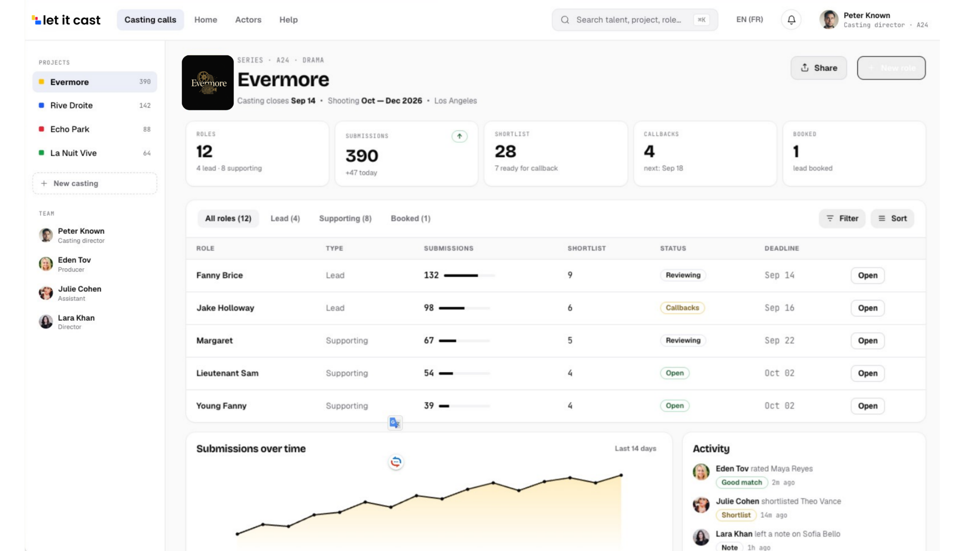Select the All roles (12) tab
The height and width of the screenshot is (551, 980).
pyautogui.click(x=228, y=218)
